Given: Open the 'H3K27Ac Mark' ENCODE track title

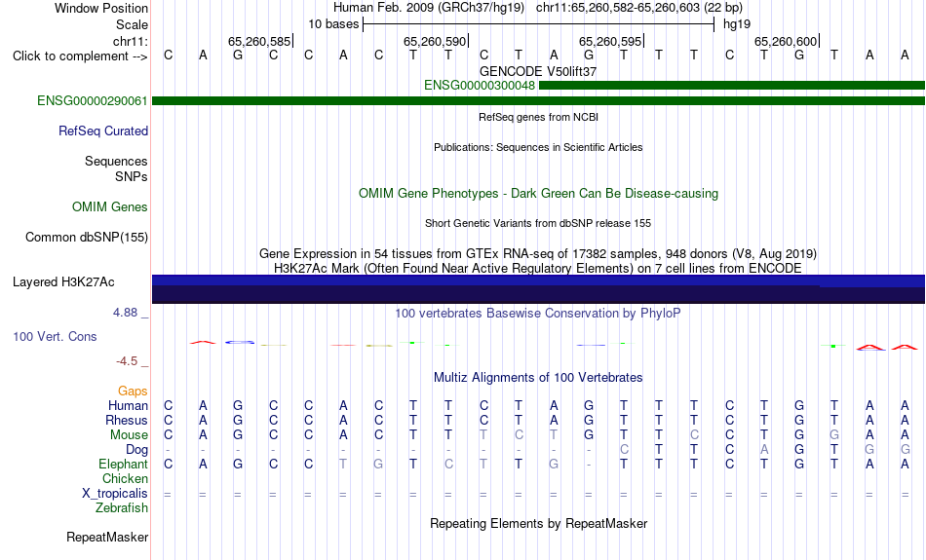Looking at the screenshot, I should point(538,269).
